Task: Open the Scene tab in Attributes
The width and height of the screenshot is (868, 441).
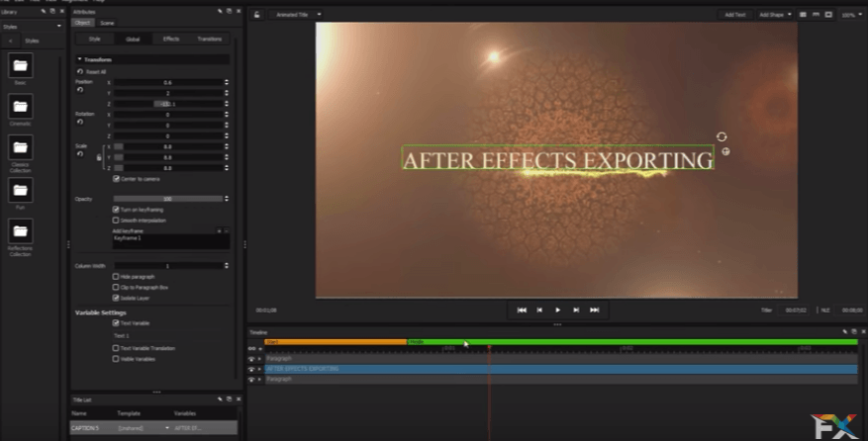Action: [x=107, y=22]
